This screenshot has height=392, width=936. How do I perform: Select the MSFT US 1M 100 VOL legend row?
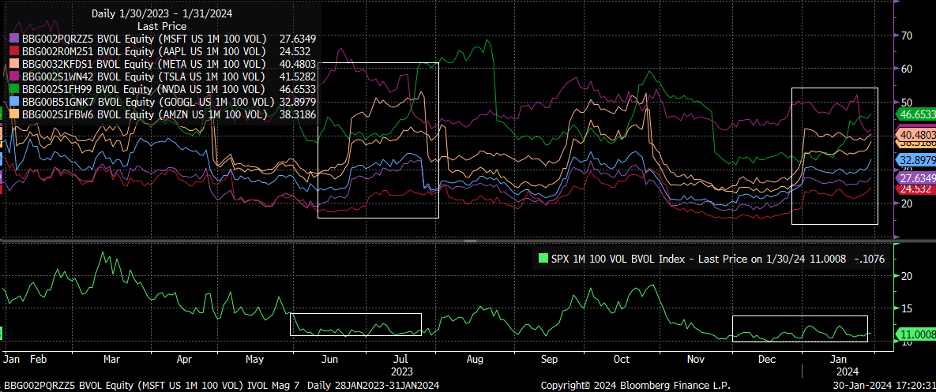(164, 39)
